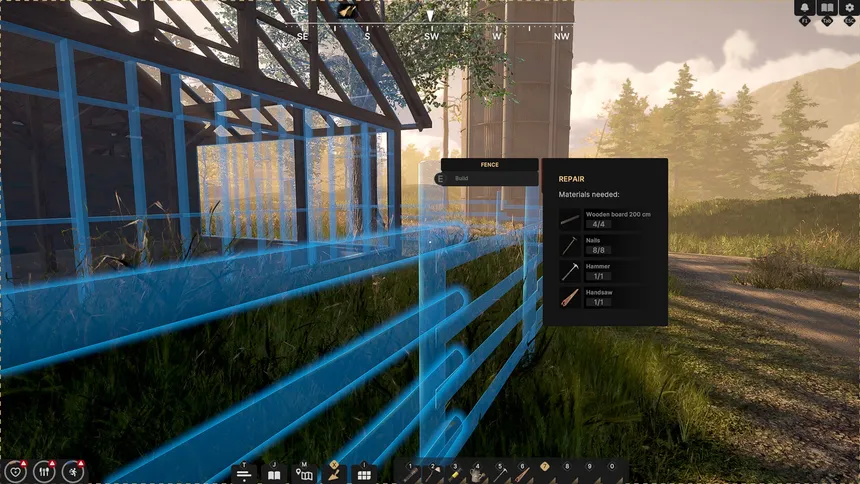860x484 pixels.
Task: Open the map icon labeled M
Action: click(304, 473)
